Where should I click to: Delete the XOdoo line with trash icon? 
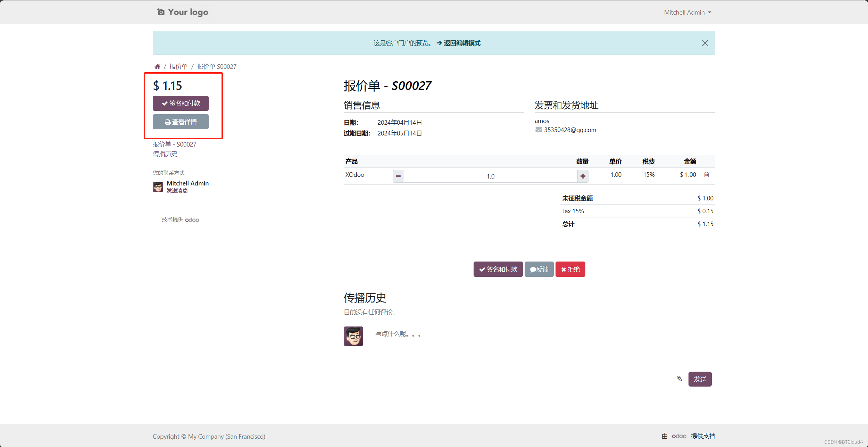(706, 175)
